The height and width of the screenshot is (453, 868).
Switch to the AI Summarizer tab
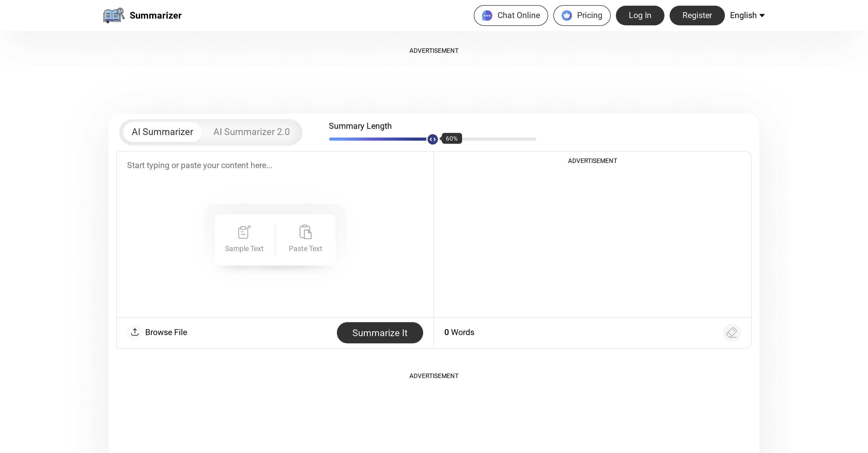pyautogui.click(x=162, y=132)
